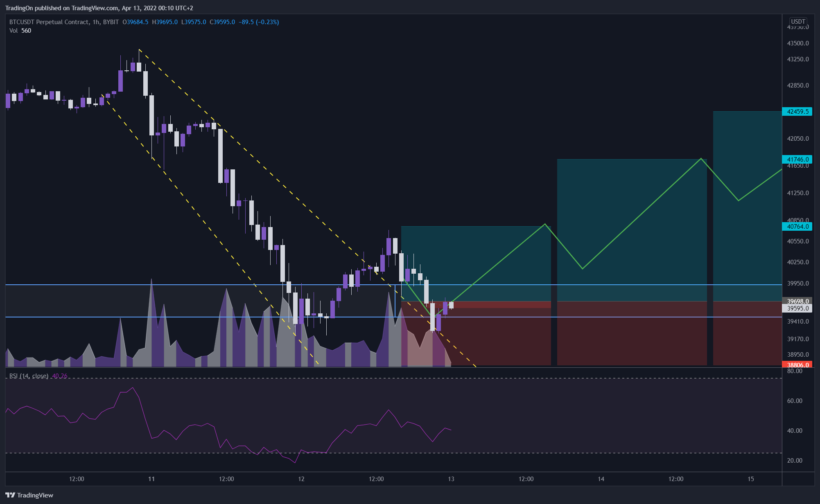Select the cyan 42459.5 target price label

coord(797,111)
